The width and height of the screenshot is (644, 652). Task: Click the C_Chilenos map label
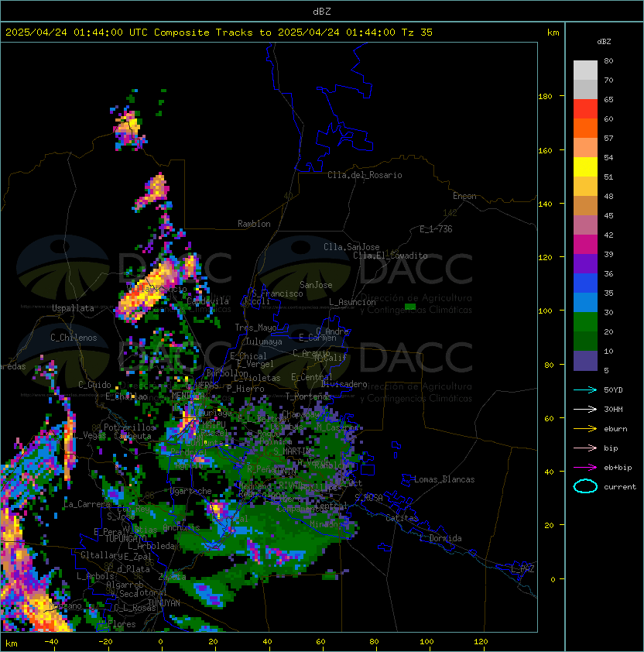point(74,338)
